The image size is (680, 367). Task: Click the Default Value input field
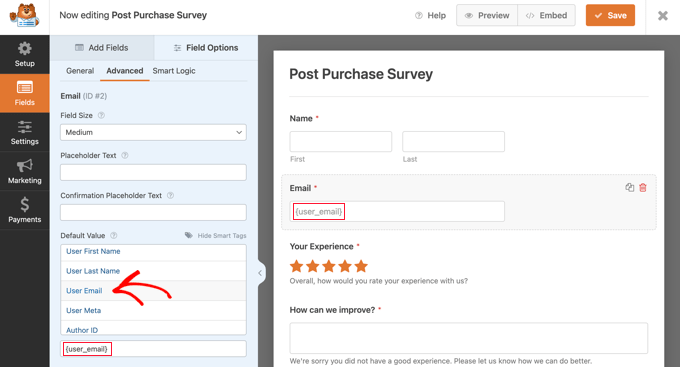[x=153, y=349]
